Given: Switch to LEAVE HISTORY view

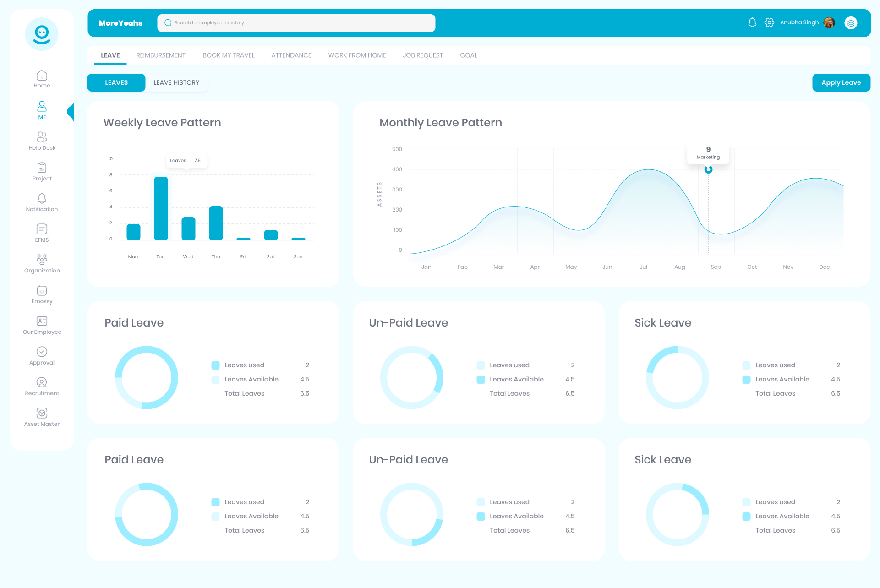Looking at the screenshot, I should click(176, 82).
